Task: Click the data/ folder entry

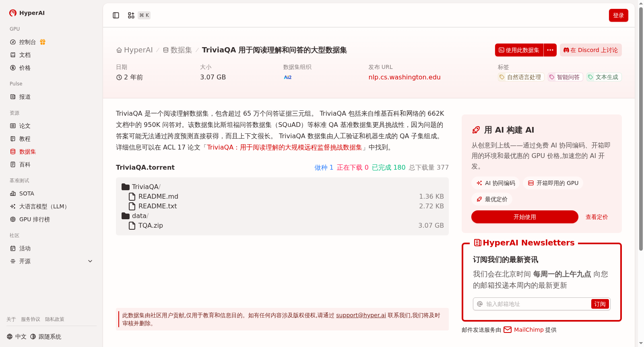Action: pos(135,216)
